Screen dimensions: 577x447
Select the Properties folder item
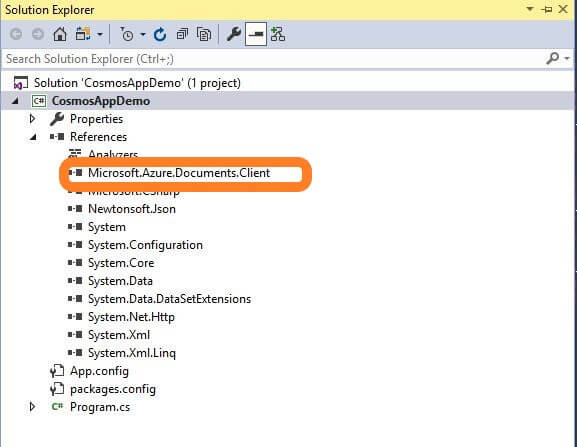(x=96, y=119)
